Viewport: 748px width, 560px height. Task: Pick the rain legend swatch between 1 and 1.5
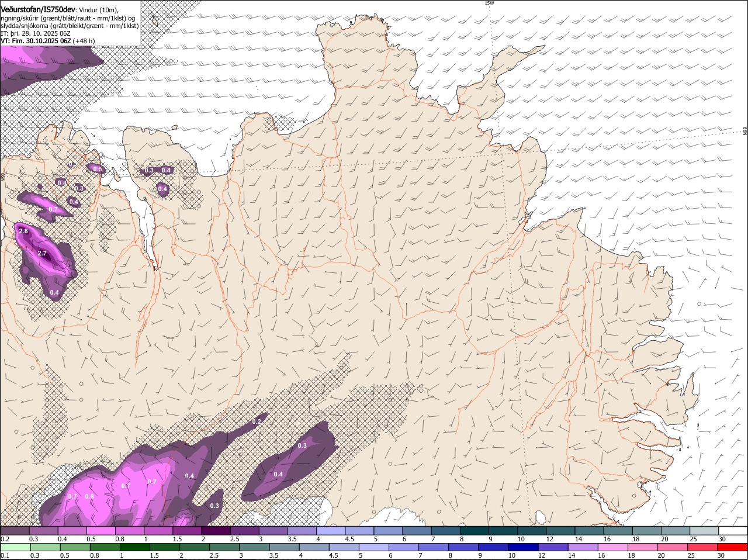point(136,547)
